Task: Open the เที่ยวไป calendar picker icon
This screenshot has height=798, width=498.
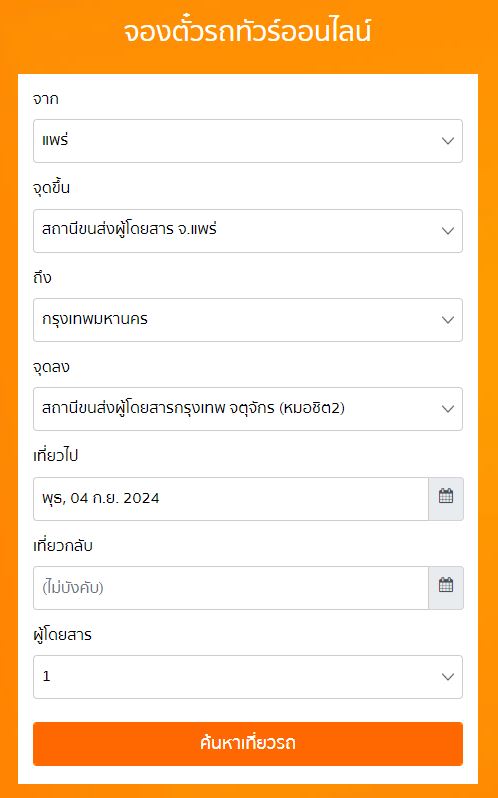Action: click(446, 498)
